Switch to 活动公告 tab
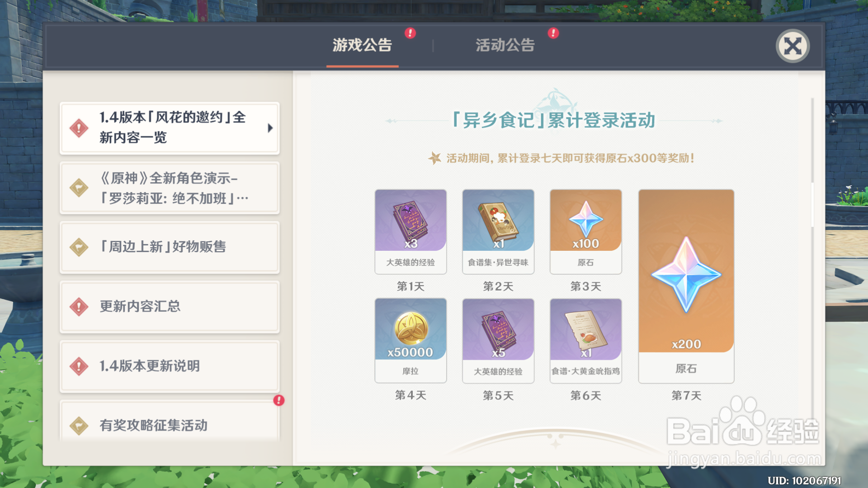The image size is (868, 488). [x=505, y=45]
